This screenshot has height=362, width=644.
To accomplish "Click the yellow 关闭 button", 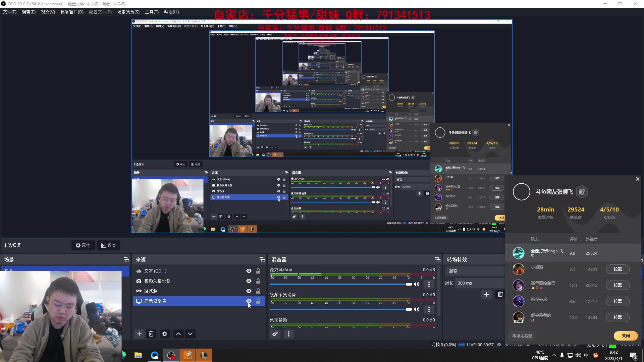I will [x=626, y=336].
